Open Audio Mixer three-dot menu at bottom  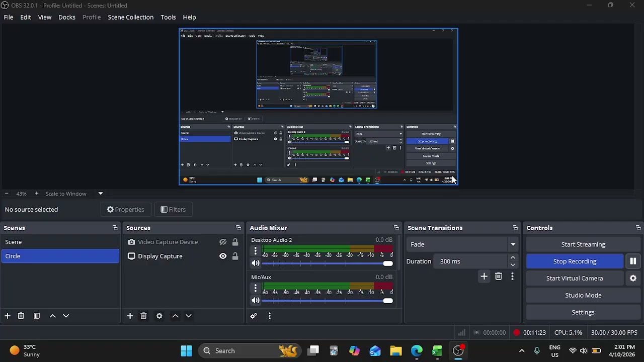coord(270,316)
